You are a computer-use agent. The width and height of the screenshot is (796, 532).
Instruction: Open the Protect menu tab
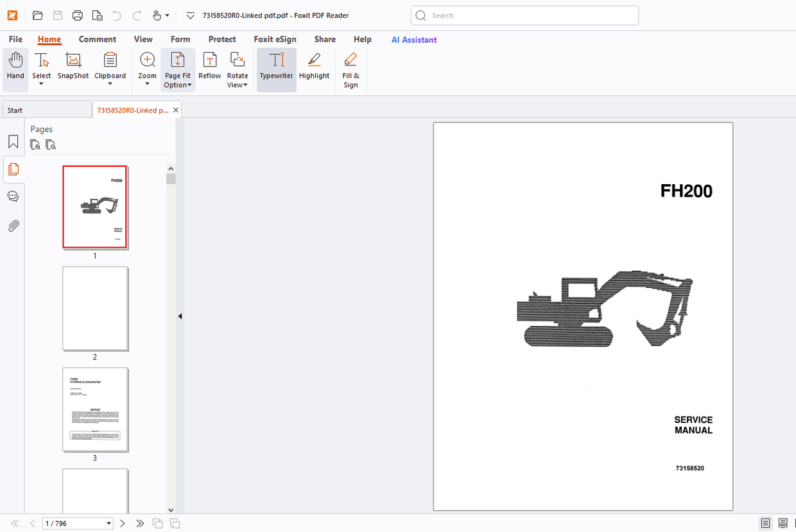(x=222, y=39)
